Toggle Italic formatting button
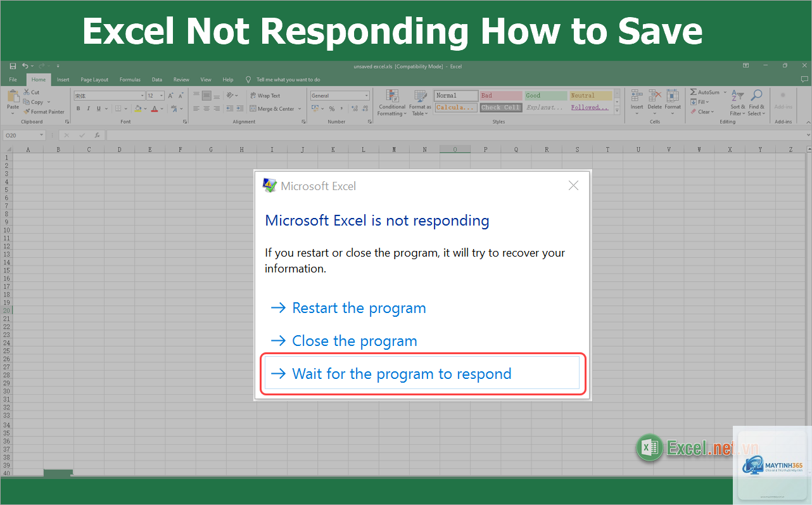 87,108
